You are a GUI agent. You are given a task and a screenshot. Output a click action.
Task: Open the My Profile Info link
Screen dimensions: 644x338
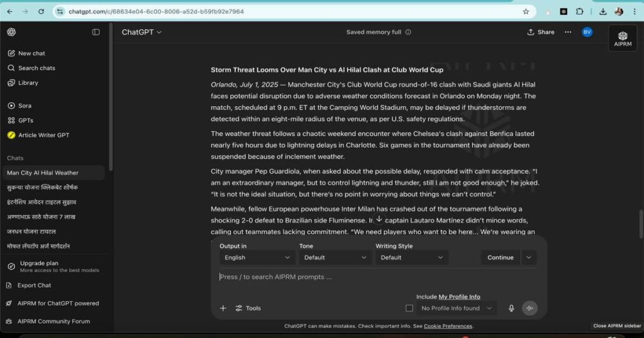tap(459, 297)
